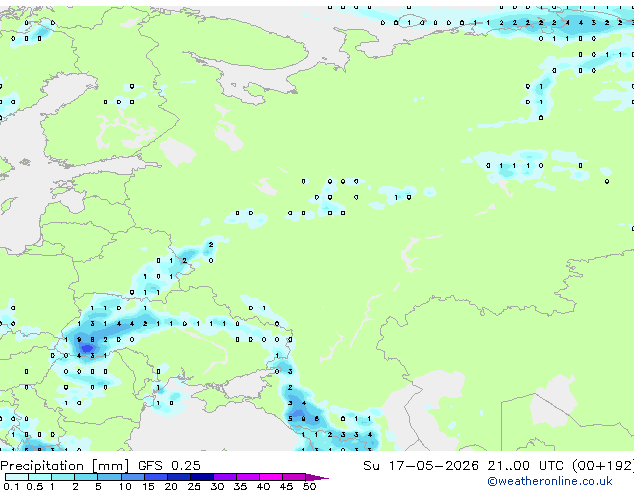Pick the legend swatch for 1–2 mm
Image resolution: width=634 pixels, height=490 pixels.
point(63,477)
